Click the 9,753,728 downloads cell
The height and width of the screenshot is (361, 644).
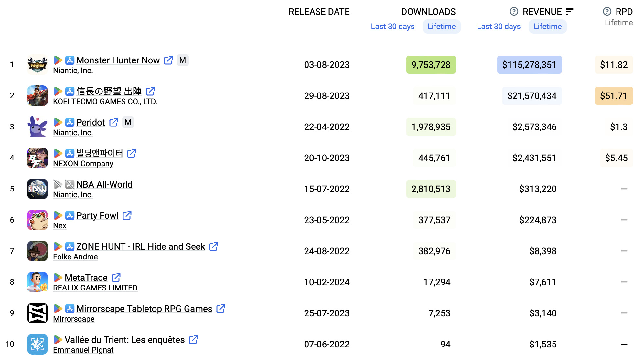pyautogui.click(x=431, y=65)
